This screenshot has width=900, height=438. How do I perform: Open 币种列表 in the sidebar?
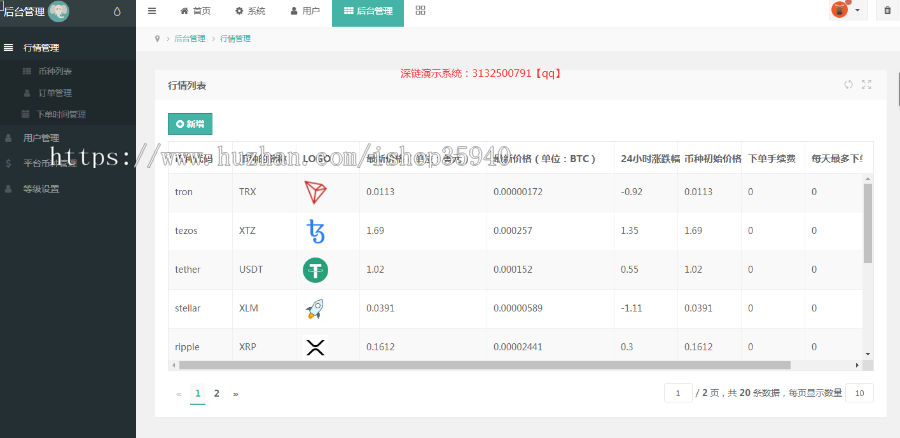pos(55,71)
